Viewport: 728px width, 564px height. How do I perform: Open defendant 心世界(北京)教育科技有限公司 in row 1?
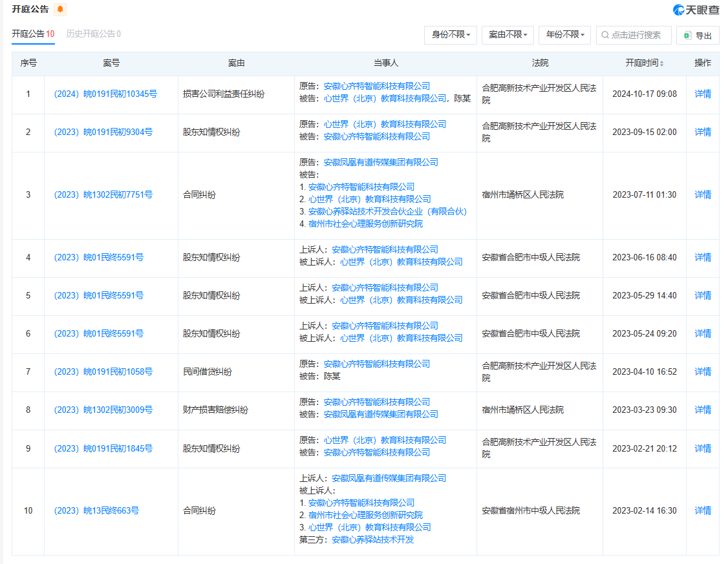(x=385, y=98)
